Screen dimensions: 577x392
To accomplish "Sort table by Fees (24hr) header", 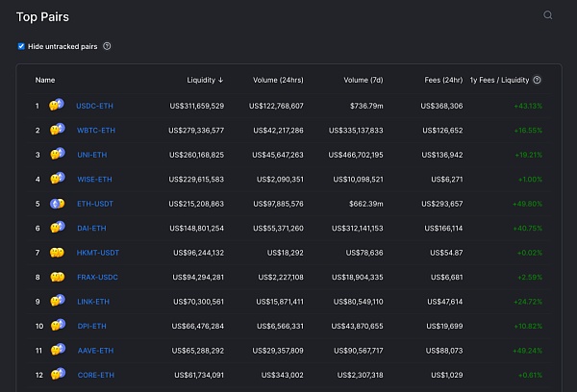I will (x=443, y=81).
